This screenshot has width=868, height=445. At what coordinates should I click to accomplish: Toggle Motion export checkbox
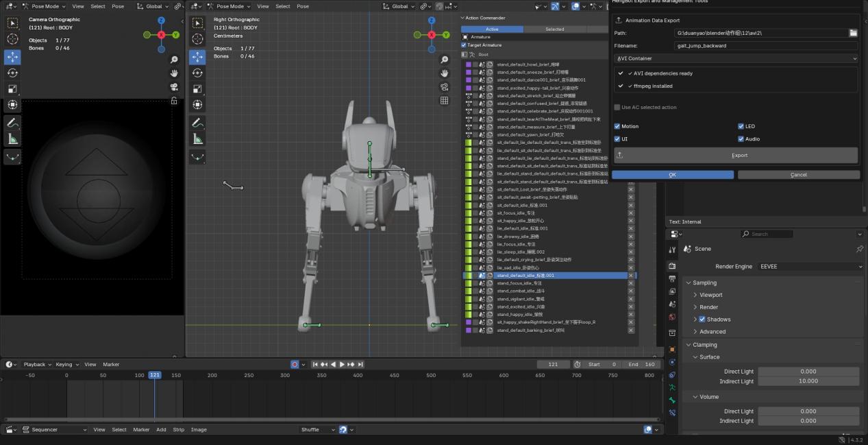[x=617, y=126]
